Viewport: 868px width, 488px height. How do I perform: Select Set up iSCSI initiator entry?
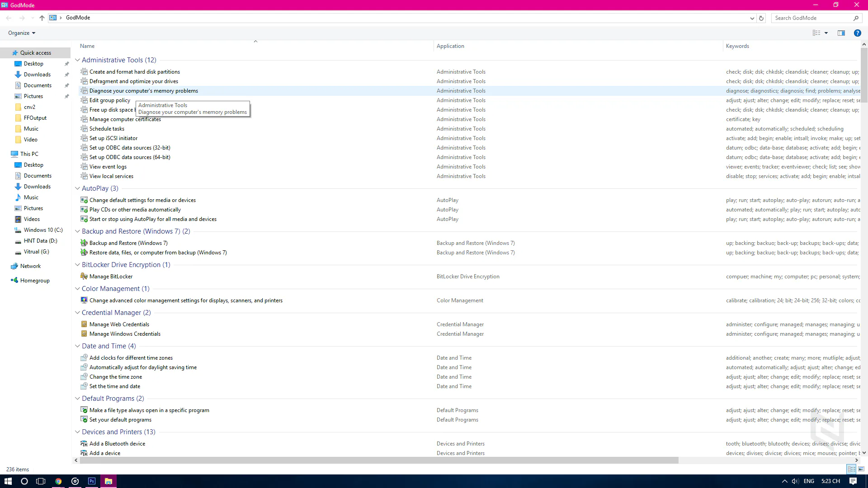113,138
